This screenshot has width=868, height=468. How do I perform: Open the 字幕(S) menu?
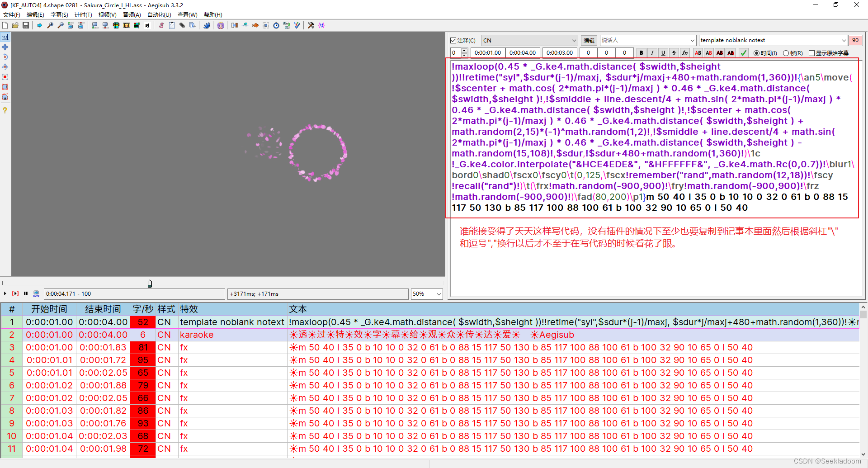pos(59,15)
